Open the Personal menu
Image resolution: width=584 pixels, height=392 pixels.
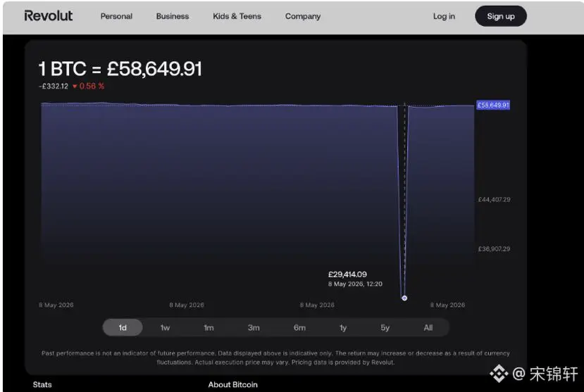pyautogui.click(x=116, y=16)
